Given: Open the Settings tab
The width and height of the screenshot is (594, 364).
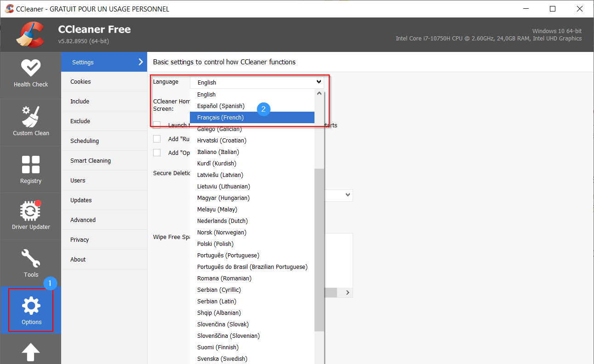Looking at the screenshot, I should pyautogui.click(x=104, y=62).
